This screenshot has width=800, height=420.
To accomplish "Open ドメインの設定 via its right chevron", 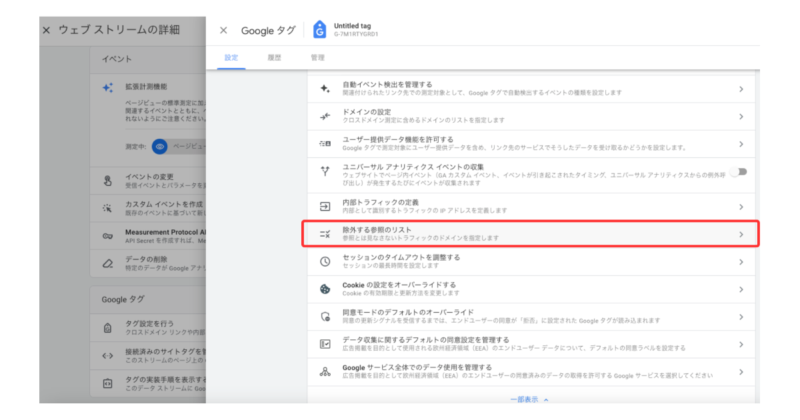I will 741,117.
